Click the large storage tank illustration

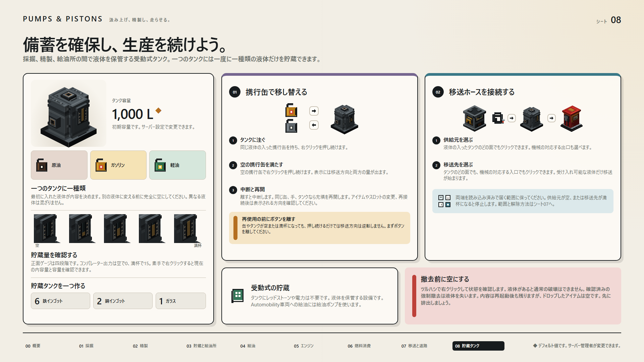(69, 117)
